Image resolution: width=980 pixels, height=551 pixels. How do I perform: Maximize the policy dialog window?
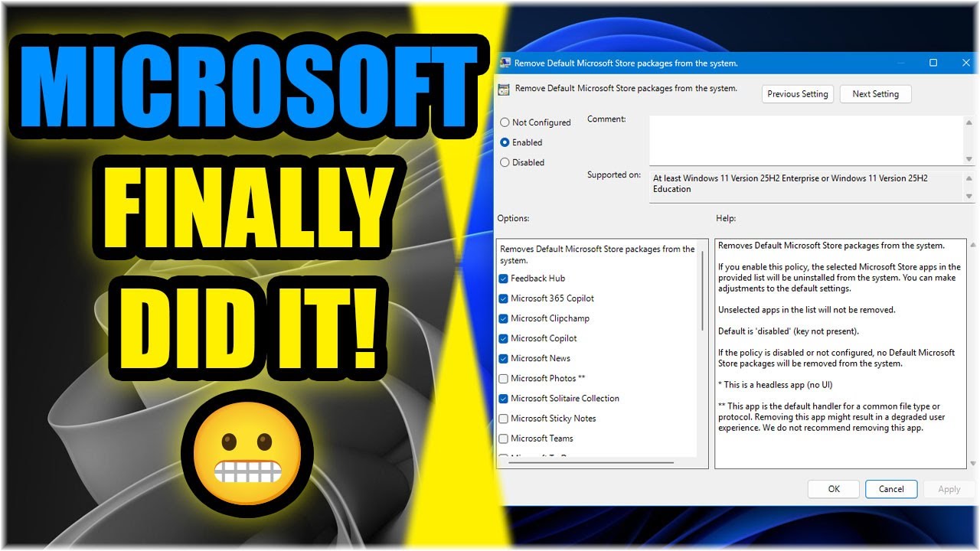(x=933, y=63)
